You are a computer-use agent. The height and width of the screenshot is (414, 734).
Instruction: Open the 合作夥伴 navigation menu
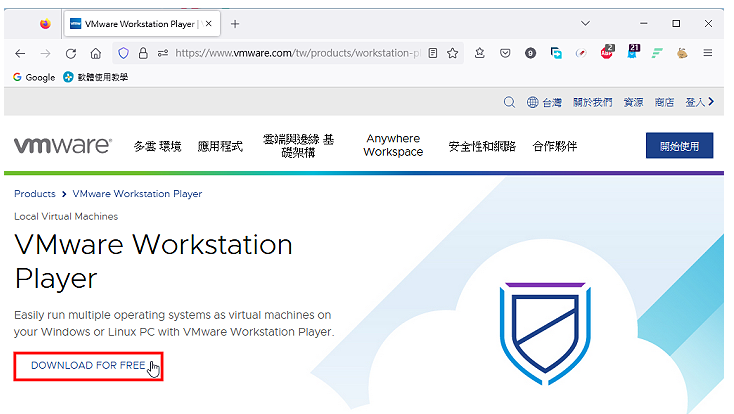[555, 147]
